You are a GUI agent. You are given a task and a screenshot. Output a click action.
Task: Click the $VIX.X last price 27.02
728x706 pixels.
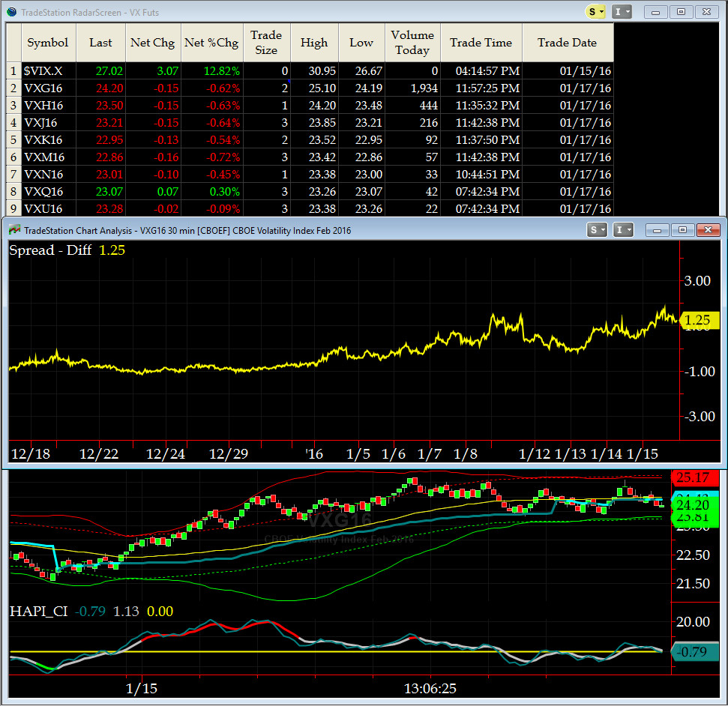pos(101,71)
